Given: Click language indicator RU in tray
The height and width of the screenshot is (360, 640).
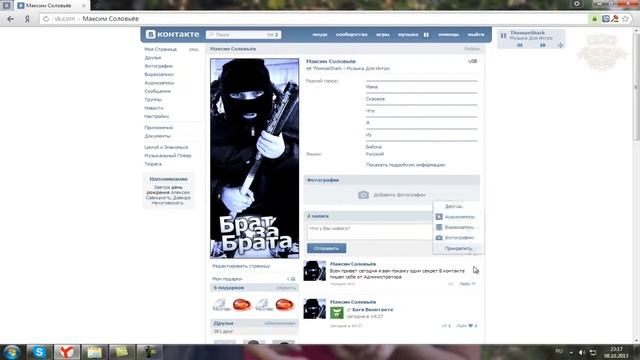Looking at the screenshot, I should click(x=559, y=351).
